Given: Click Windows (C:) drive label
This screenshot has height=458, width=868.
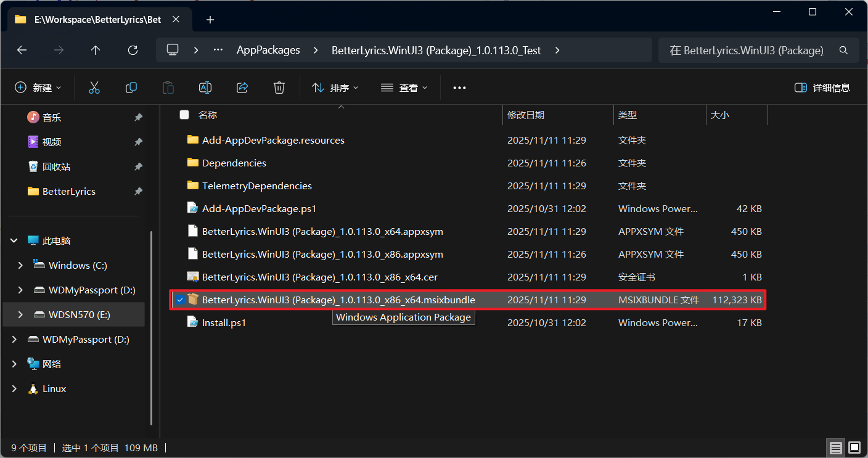Looking at the screenshot, I should tap(78, 265).
